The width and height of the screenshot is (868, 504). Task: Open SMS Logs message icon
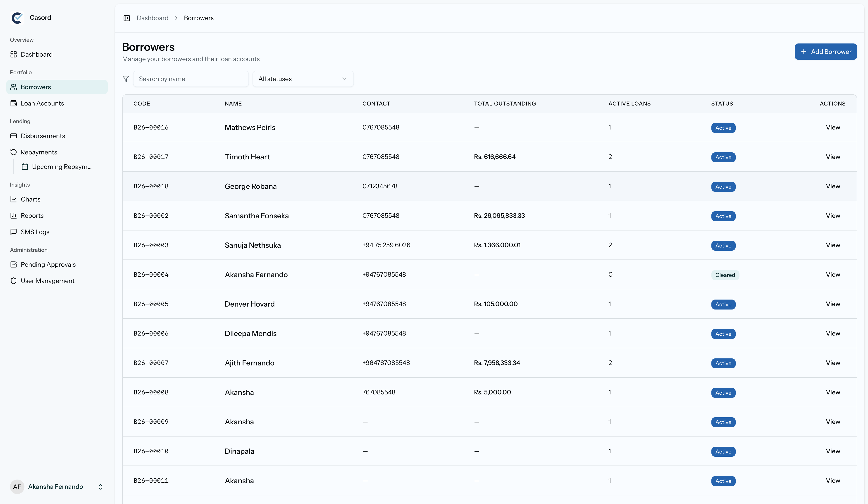point(13,232)
